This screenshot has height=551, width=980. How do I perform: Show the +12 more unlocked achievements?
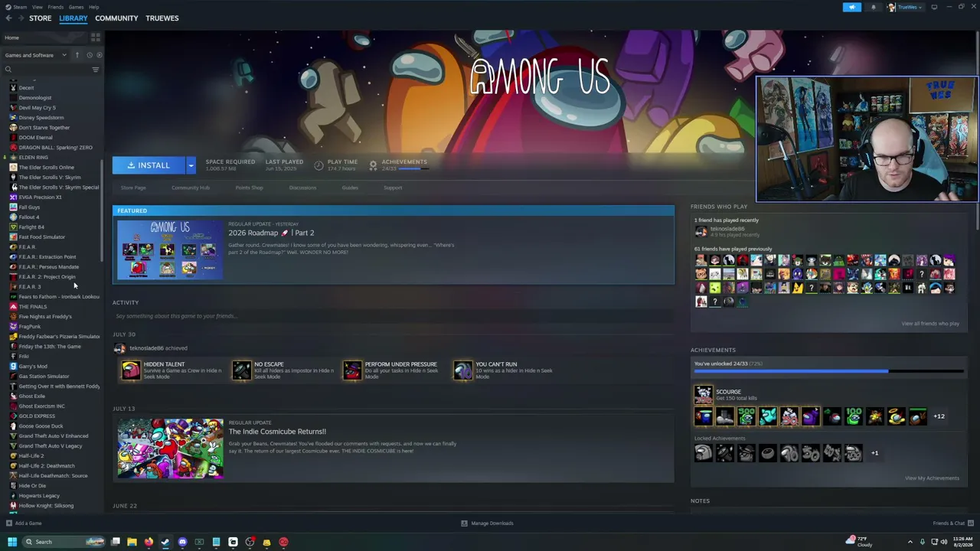[x=939, y=416]
